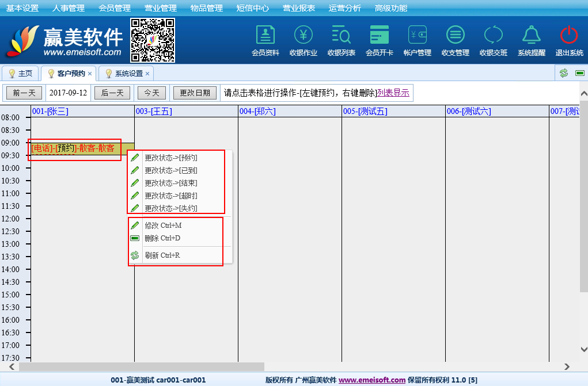
Task: Open the 帐户管理 account management icon
Action: (x=418, y=36)
